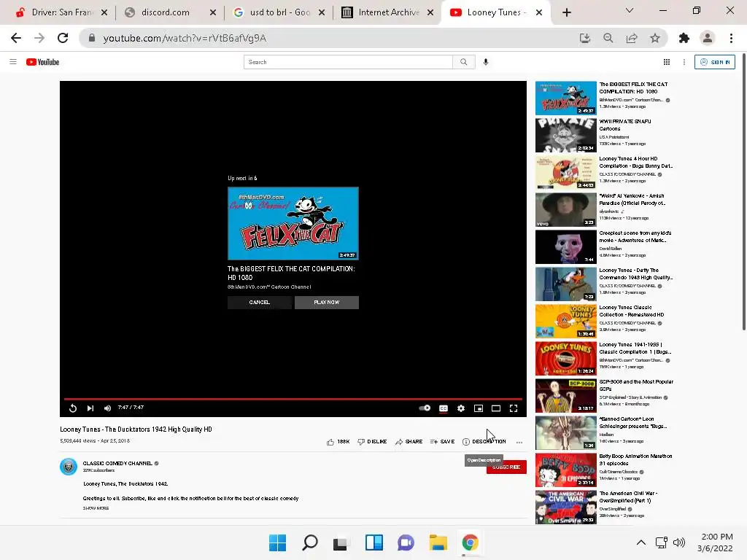The width and height of the screenshot is (747, 560).
Task: Like the video with the thumbs up
Action: [x=338, y=442]
